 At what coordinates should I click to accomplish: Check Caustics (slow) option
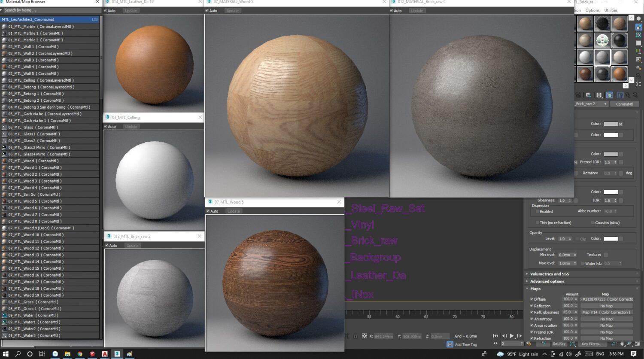pos(592,222)
